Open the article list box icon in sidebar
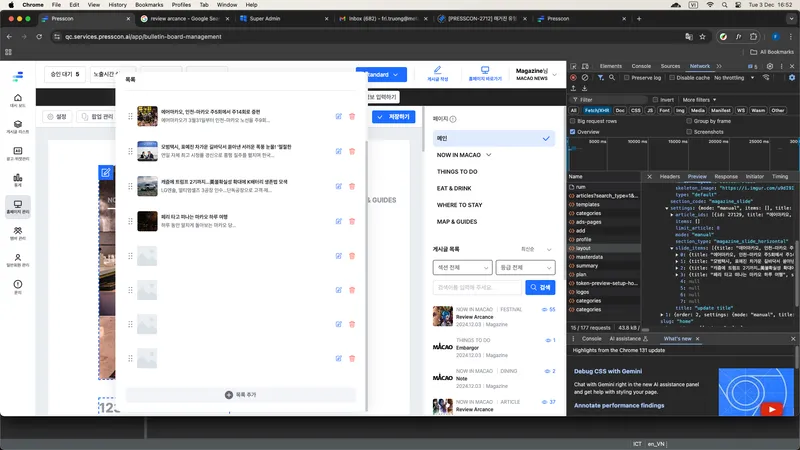Viewport: 800px width, 450px height. click(18, 124)
